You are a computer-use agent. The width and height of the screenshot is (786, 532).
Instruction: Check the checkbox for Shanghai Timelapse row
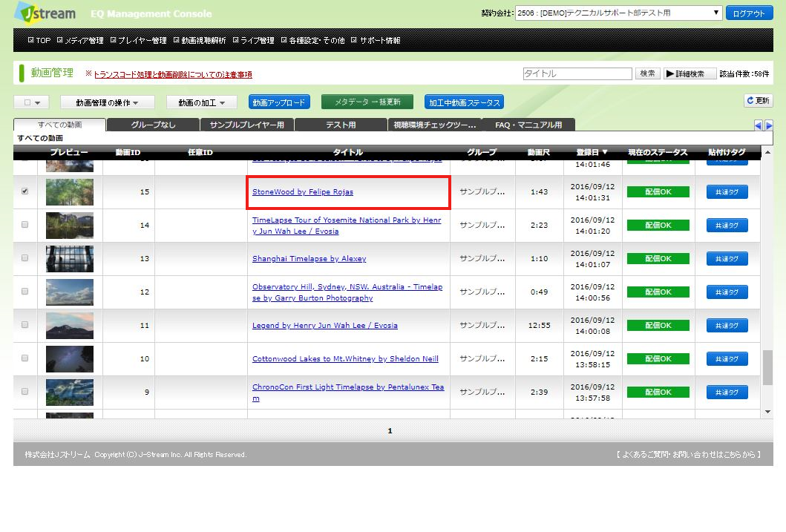(25, 258)
